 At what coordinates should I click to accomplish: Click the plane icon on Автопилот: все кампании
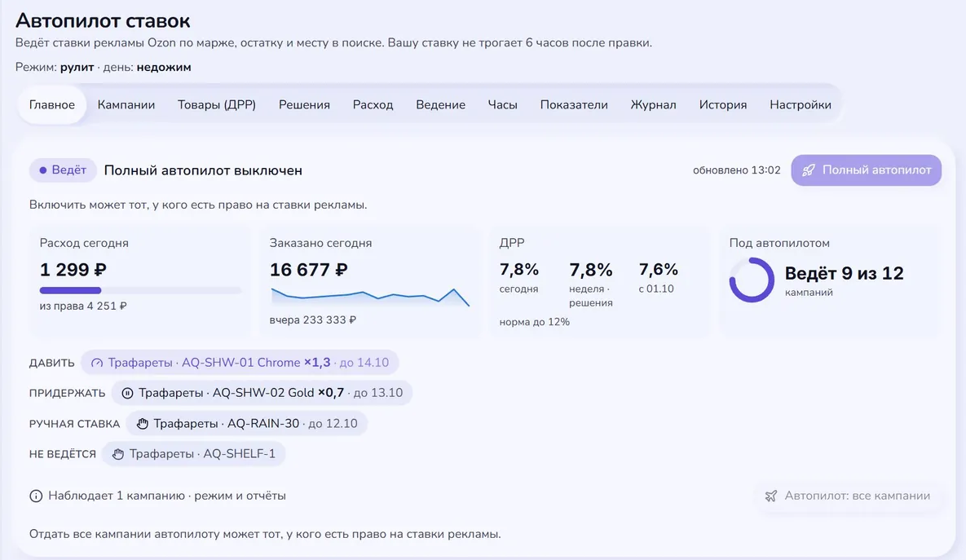click(770, 496)
